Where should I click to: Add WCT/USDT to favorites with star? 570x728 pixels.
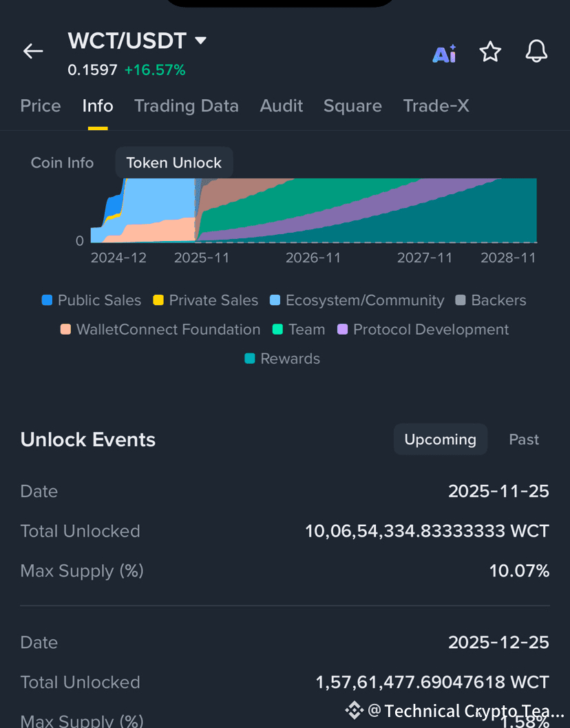coord(490,52)
